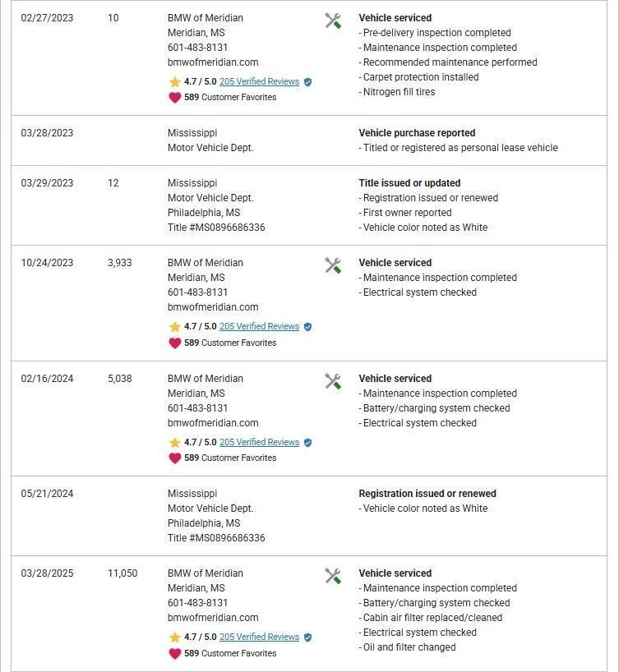Image resolution: width=619 pixels, height=672 pixels.
Task: Click the pink heart icon in the 10/24/2023 entry
Action: pyautogui.click(x=174, y=343)
